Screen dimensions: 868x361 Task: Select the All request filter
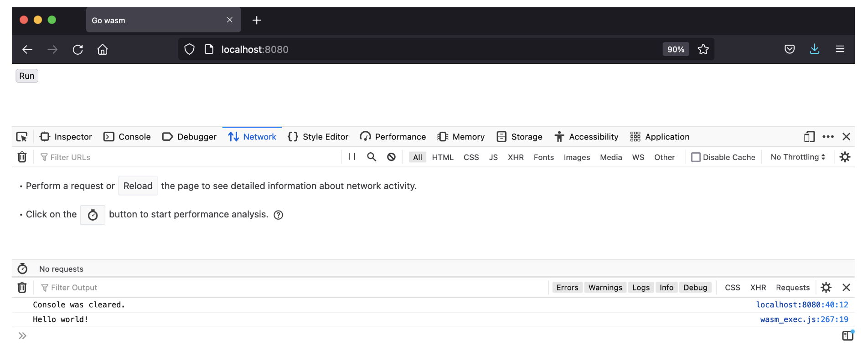click(418, 157)
